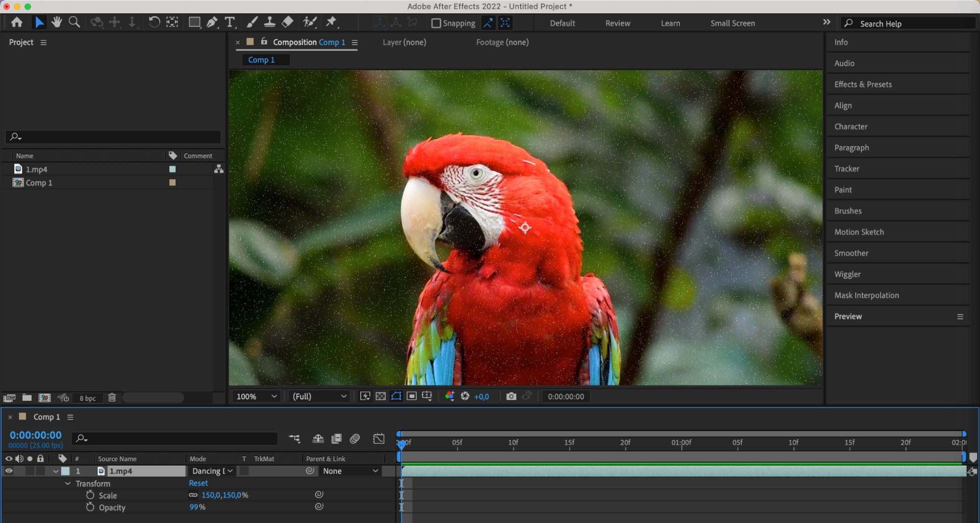Select the Zoom tool
The image size is (980, 523).
point(75,22)
